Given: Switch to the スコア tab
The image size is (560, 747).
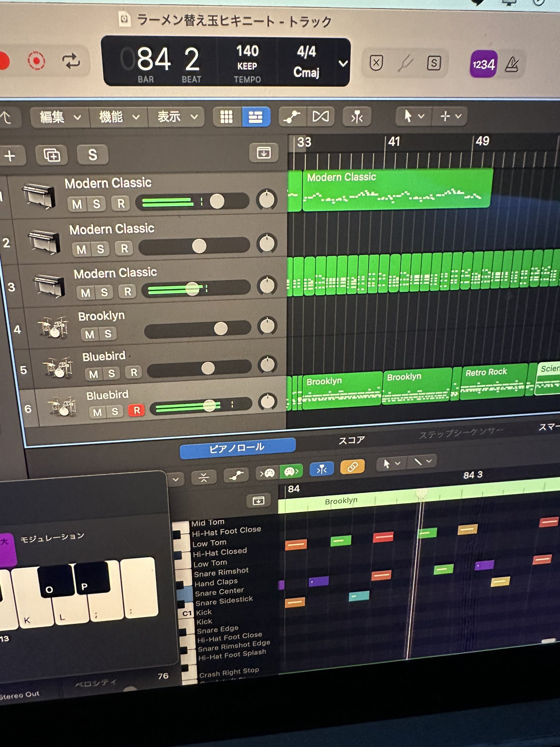Looking at the screenshot, I should [351, 440].
